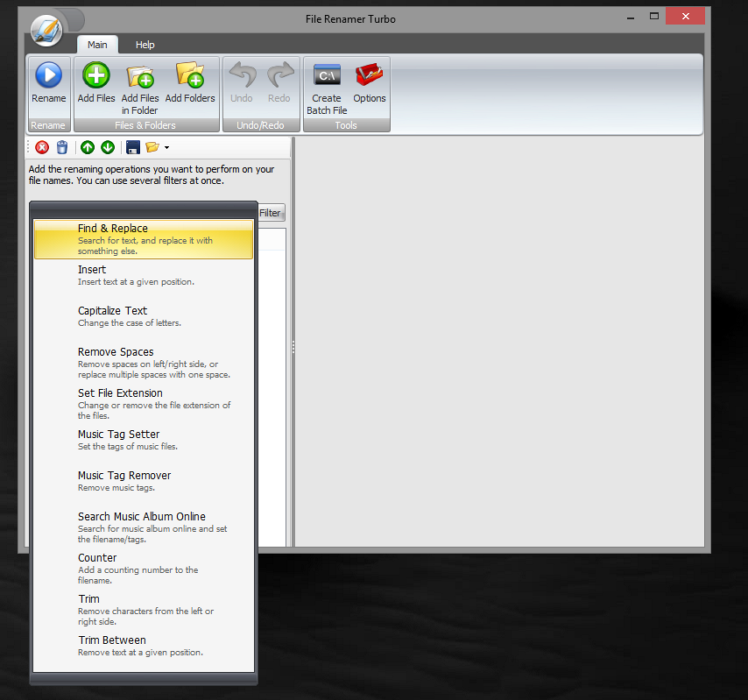Pick the Counter filter option

[x=144, y=568]
